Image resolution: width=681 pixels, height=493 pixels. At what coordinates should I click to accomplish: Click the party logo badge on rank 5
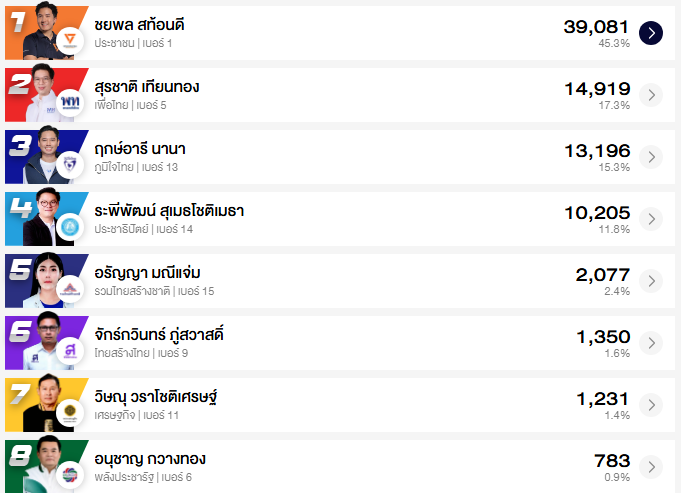[x=70, y=289]
